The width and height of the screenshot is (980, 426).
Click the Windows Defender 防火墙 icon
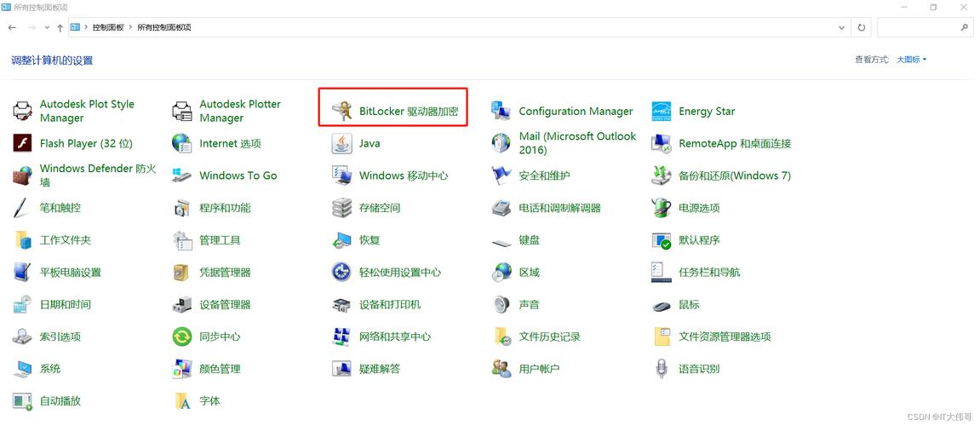click(22, 176)
